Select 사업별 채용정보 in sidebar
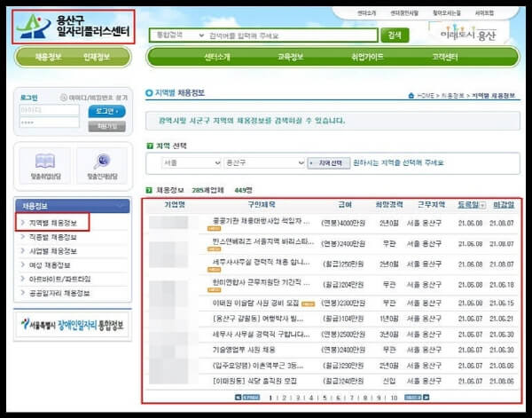 coord(53,251)
